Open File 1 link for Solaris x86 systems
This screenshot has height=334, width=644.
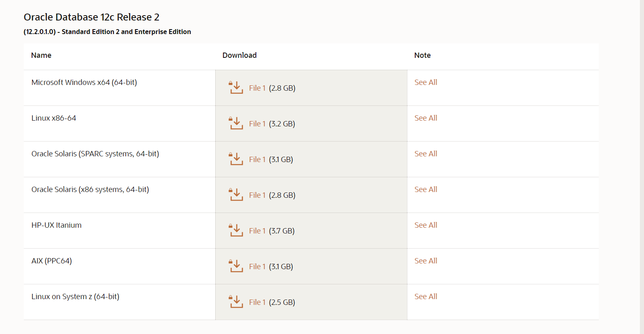257,195
